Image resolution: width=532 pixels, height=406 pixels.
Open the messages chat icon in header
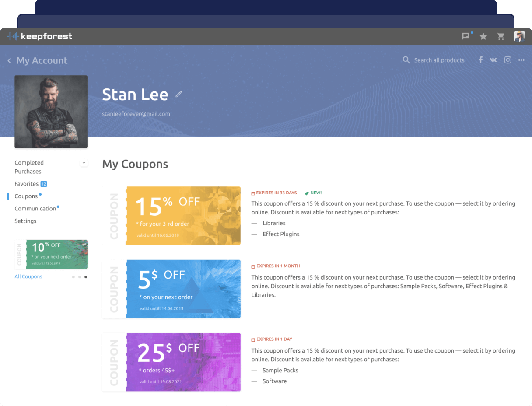pos(465,37)
